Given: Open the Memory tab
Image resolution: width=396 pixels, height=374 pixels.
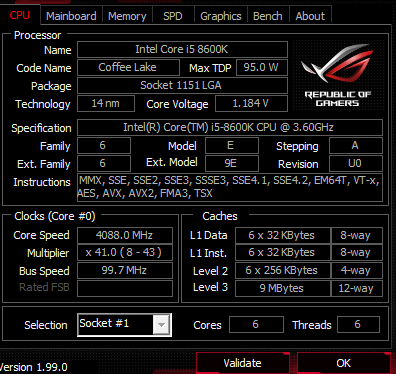Looking at the screenshot, I should (127, 16).
